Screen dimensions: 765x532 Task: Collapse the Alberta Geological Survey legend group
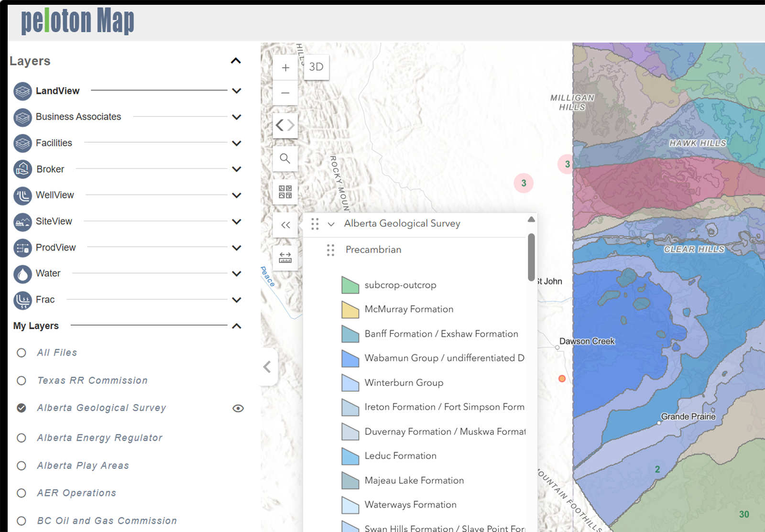(x=330, y=223)
